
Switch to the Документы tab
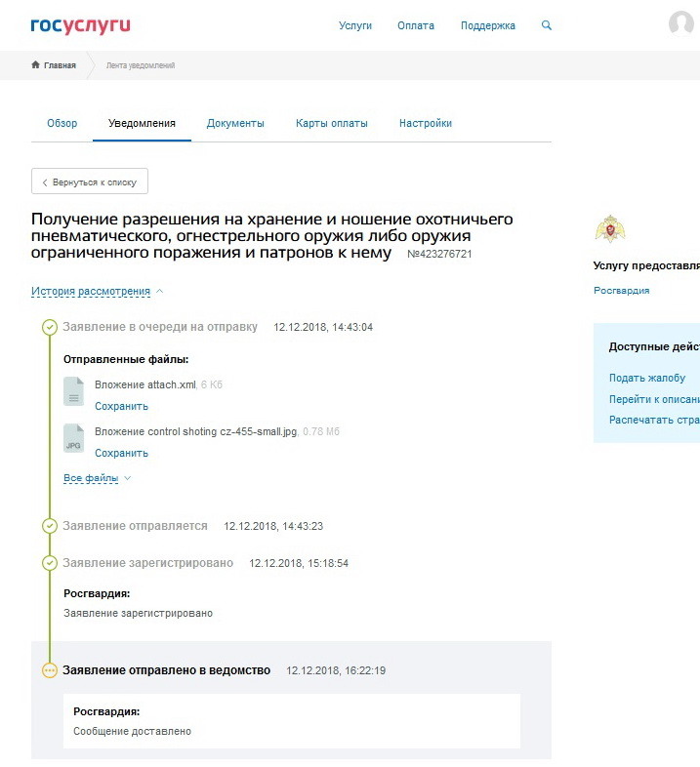235,124
